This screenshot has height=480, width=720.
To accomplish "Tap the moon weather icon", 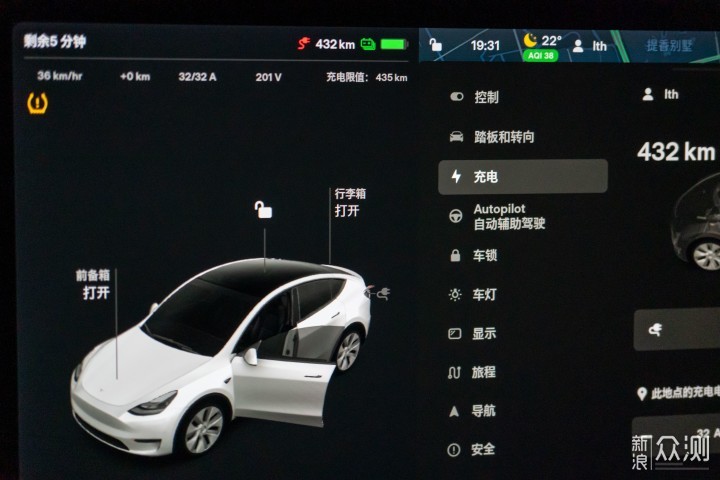I will coord(530,40).
